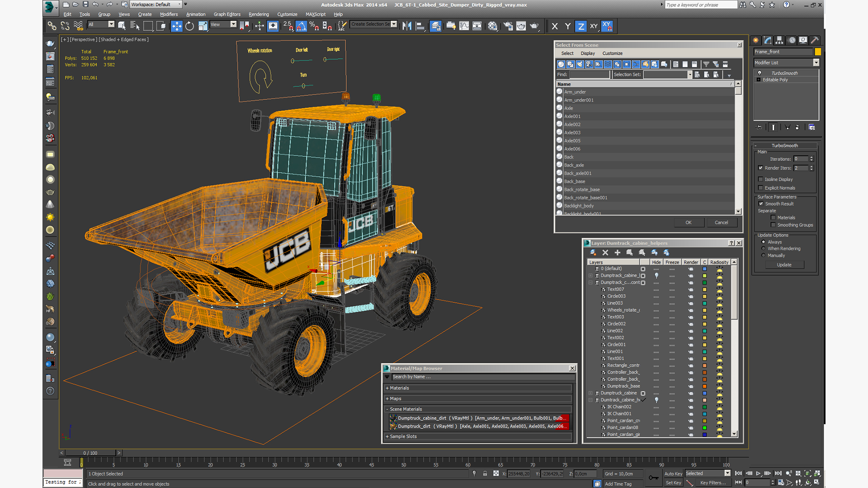Delete highlighted layer with X icon

tap(605, 253)
